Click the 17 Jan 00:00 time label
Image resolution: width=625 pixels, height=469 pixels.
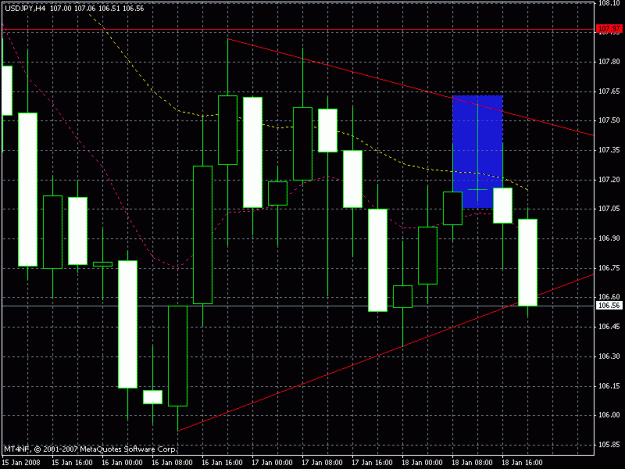click(x=272, y=463)
